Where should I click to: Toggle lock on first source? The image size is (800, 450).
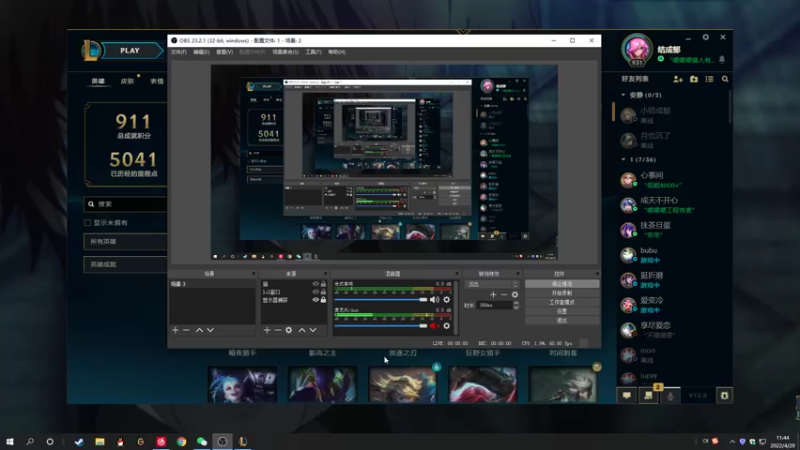[x=323, y=284]
